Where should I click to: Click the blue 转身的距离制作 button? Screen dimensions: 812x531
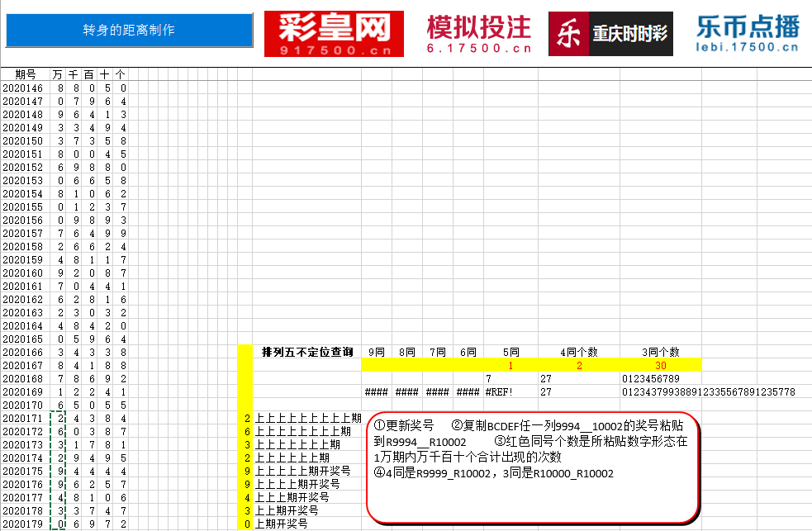click(129, 30)
